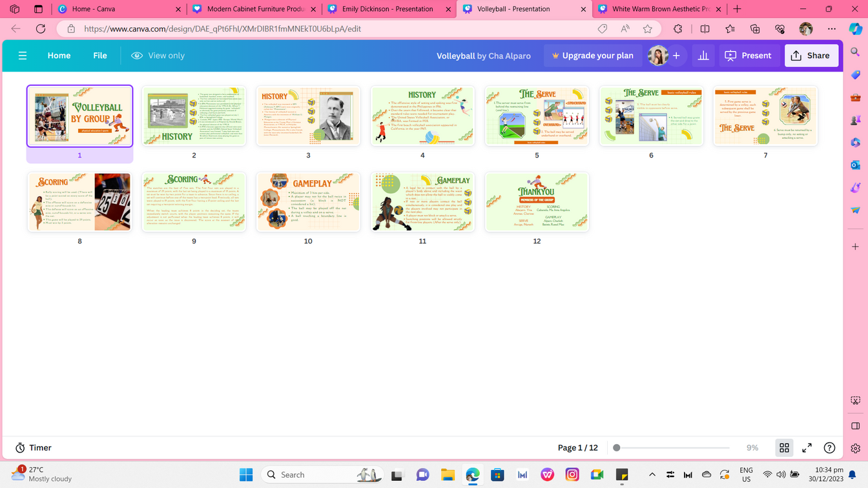Open the Canva hamburger menu
Viewport: 868px width, 488px height.
pyautogui.click(x=23, y=56)
